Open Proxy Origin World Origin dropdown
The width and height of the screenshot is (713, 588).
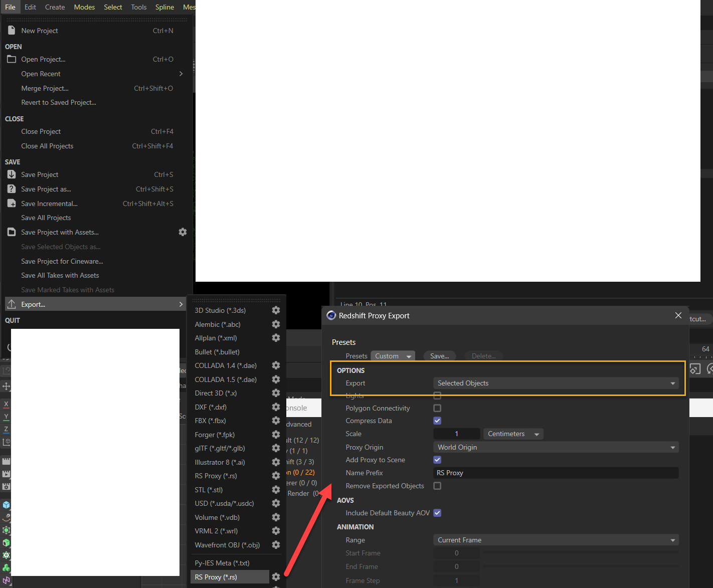556,447
